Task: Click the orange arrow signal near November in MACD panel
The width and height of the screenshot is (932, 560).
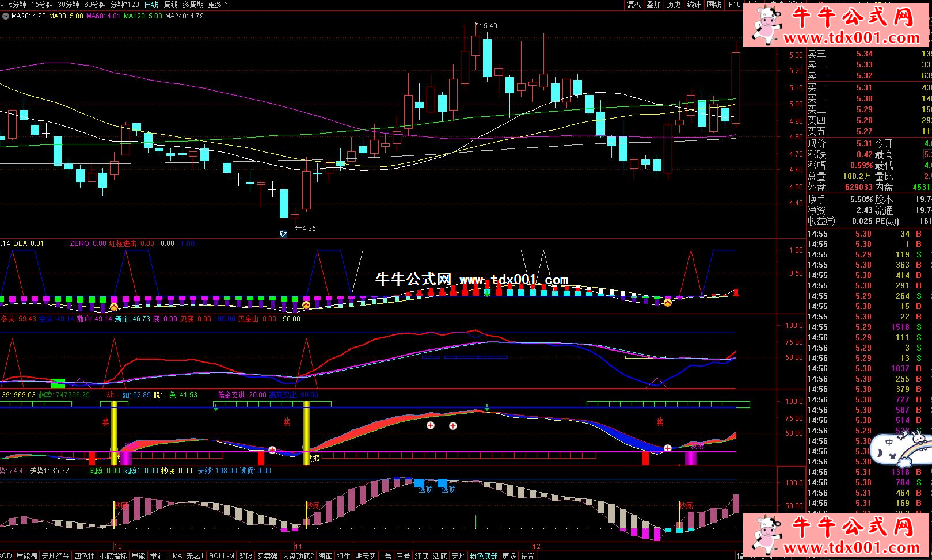Action: click(x=306, y=304)
